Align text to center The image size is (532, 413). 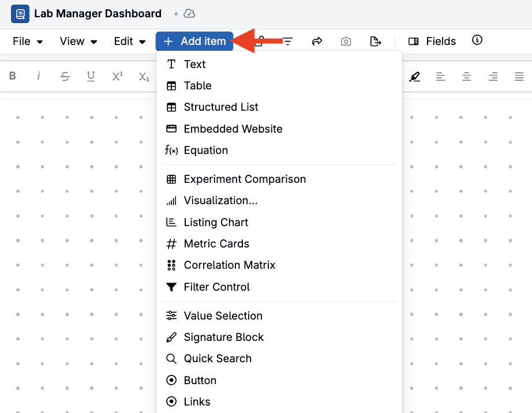(467, 77)
